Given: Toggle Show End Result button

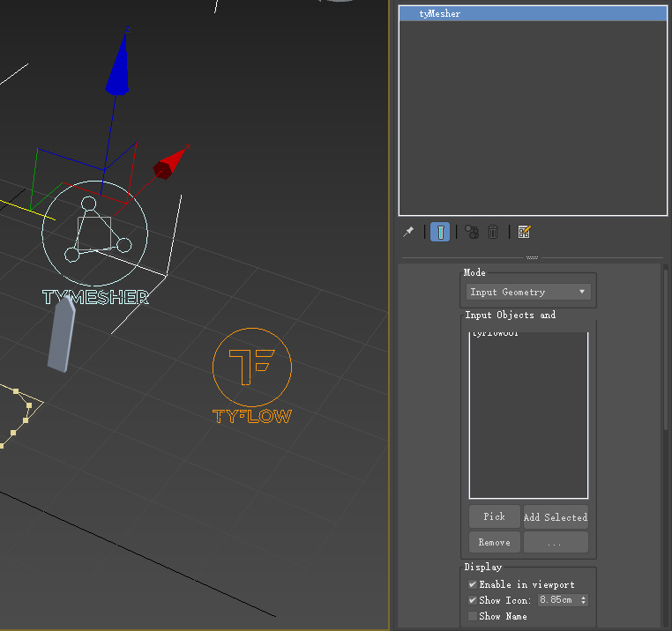Looking at the screenshot, I should (440, 232).
